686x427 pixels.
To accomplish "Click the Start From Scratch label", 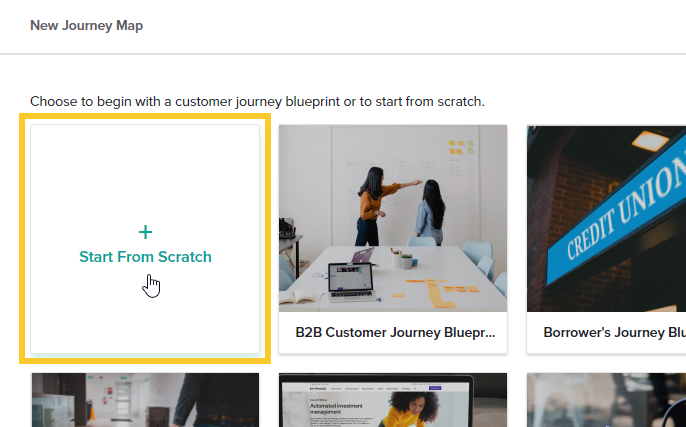I will pyautogui.click(x=145, y=257).
